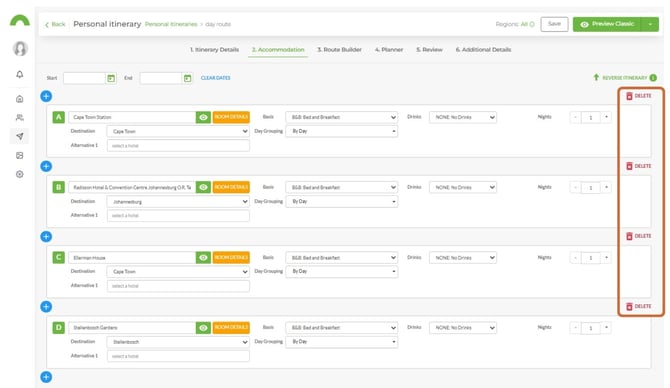Open the Drinks dropdown in row B
The height and width of the screenshot is (388, 670).
pos(463,187)
